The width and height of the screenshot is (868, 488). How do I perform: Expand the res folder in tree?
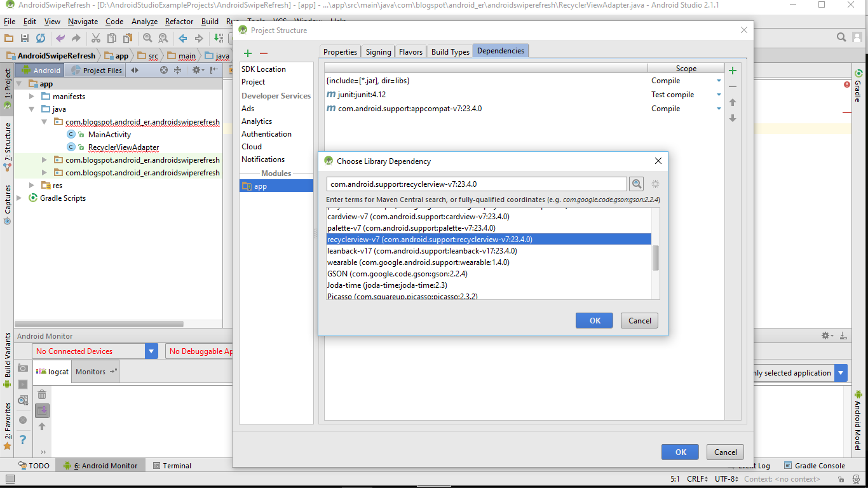(32, 186)
